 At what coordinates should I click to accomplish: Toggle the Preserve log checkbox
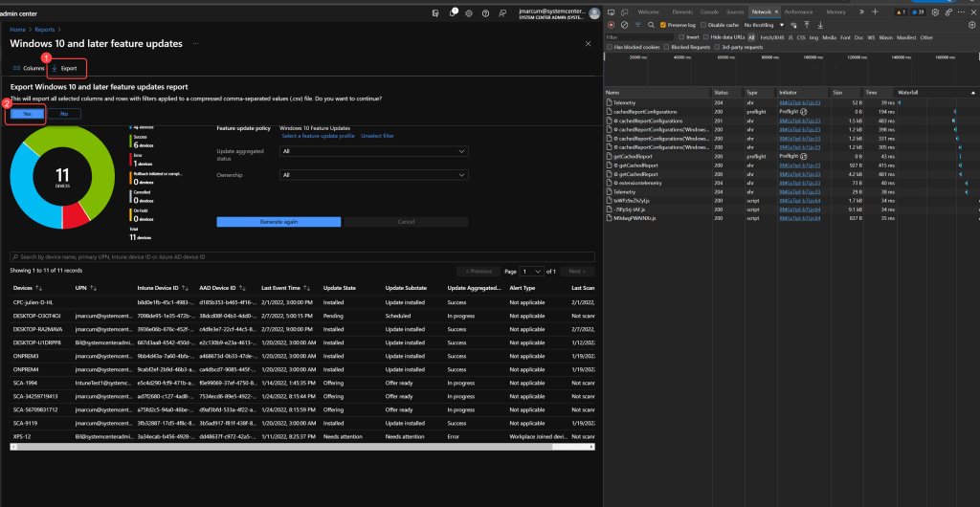(x=663, y=25)
